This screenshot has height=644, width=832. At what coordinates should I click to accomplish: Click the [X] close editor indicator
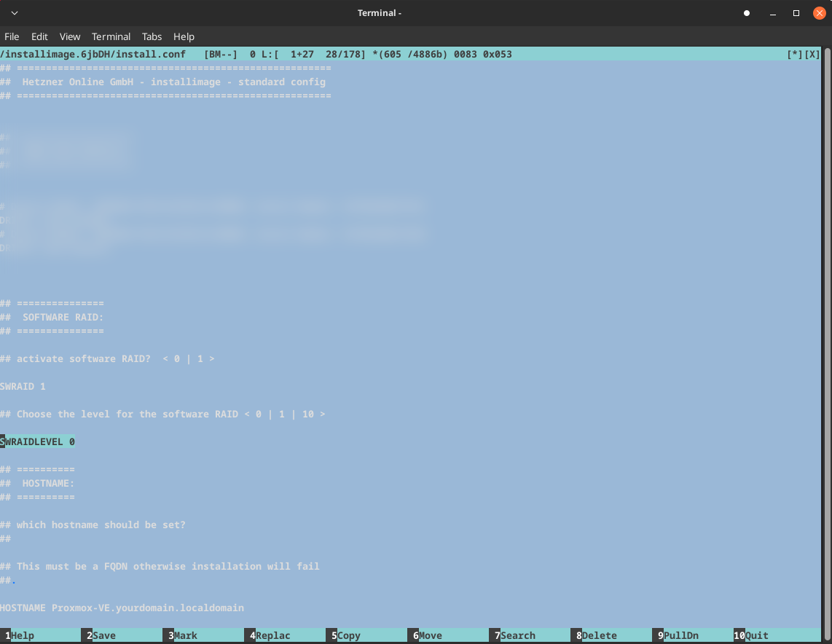pyautogui.click(x=812, y=55)
